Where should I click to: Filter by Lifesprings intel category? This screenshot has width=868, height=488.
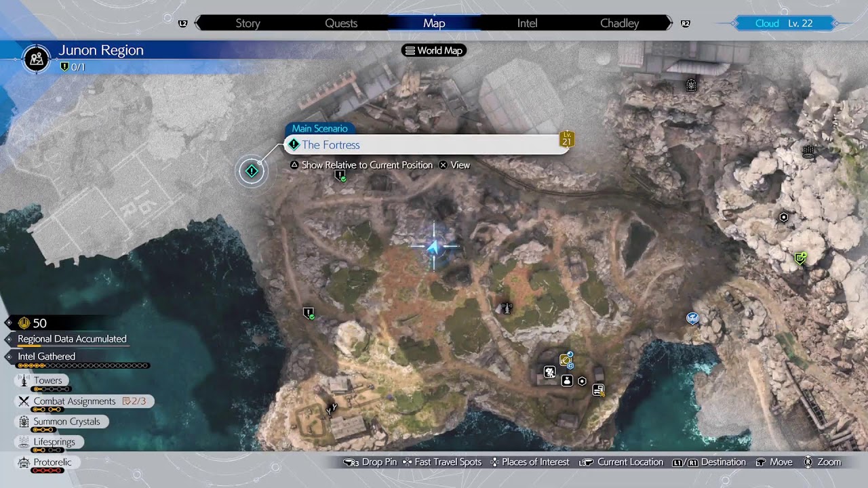point(50,442)
